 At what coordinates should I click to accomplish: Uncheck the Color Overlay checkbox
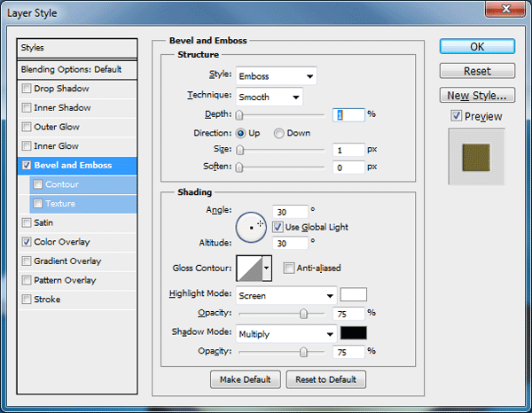[26, 242]
